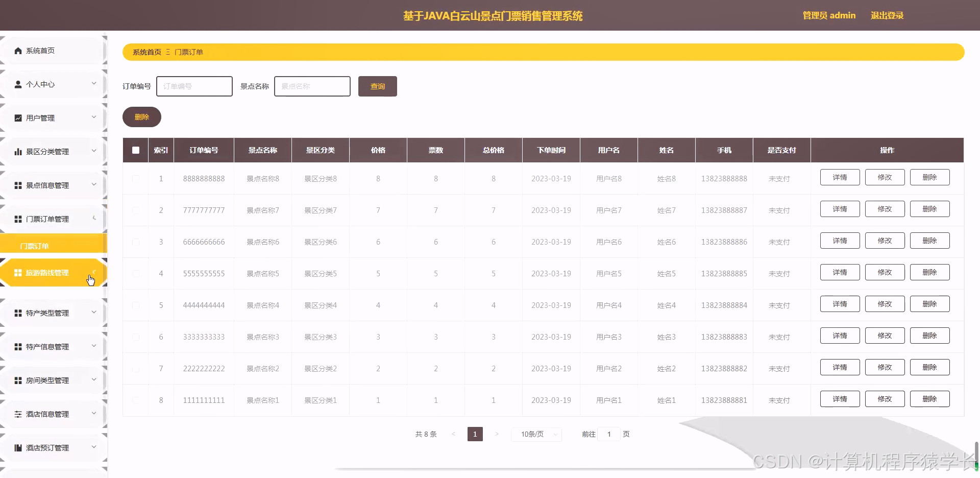Image resolution: width=980 pixels, height=478 pixels.
Task: Click the 查询 search button
Action: [378, 86]
